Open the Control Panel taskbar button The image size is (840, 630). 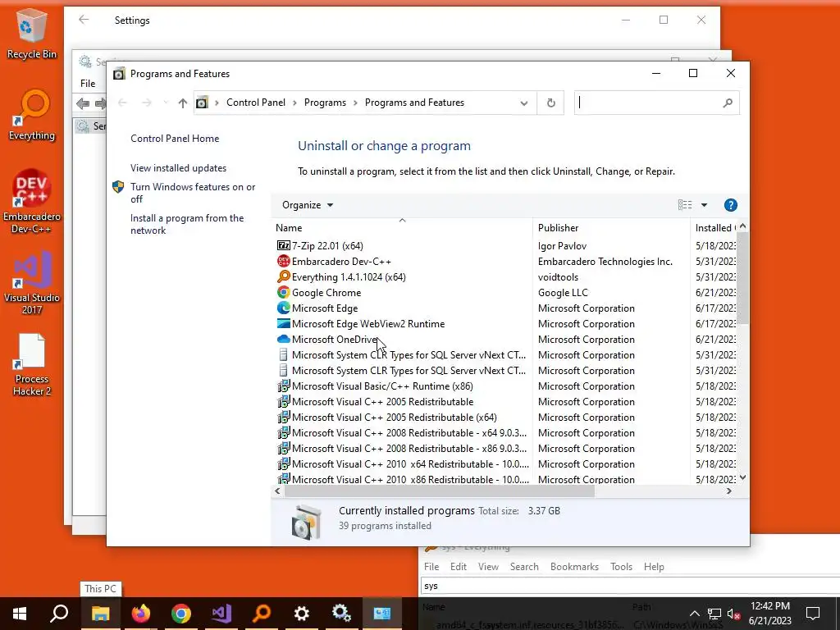coord(382,614)
